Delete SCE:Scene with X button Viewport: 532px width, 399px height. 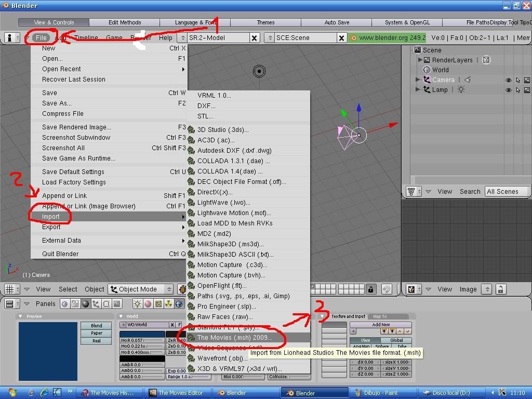(341, 38)
